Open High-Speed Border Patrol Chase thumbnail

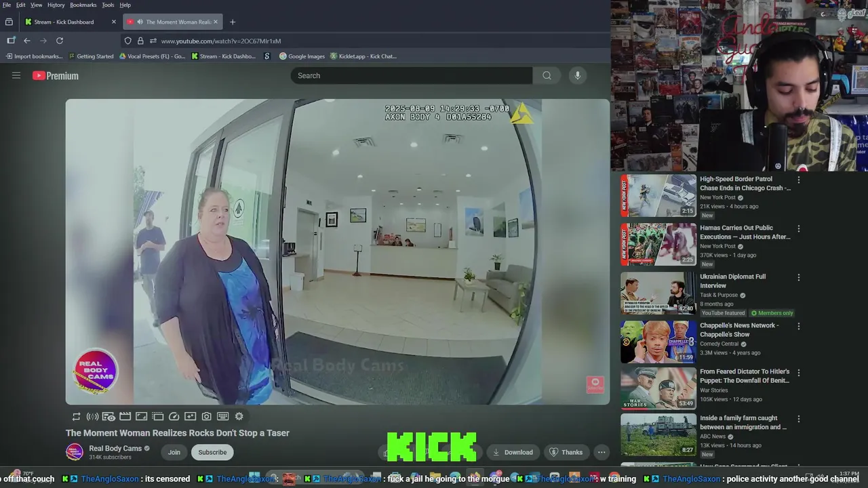pos(658,195)
